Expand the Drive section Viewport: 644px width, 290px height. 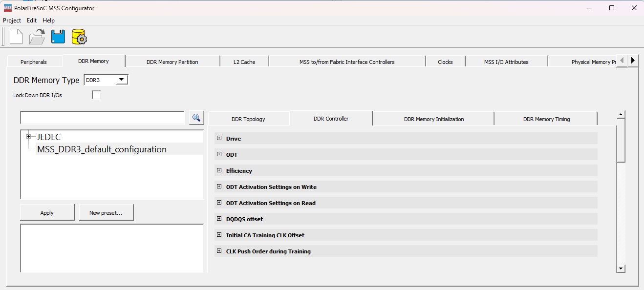[x=219, y=139]
